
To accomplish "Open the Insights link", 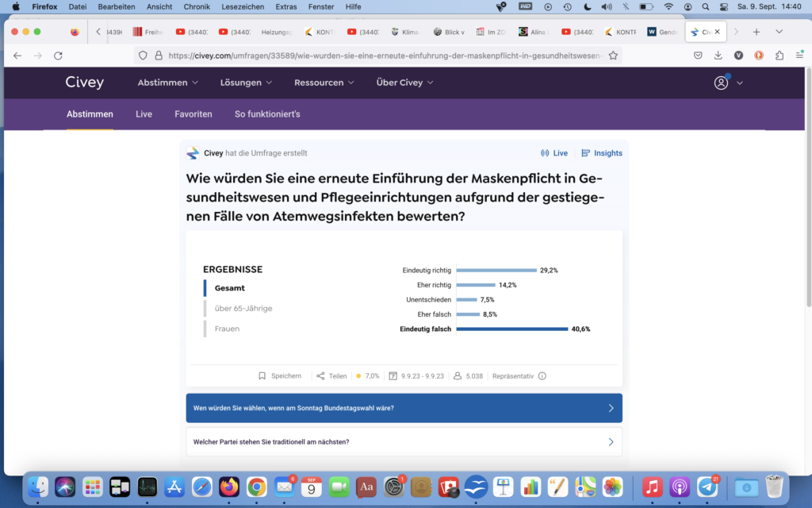I will (602, 153).
